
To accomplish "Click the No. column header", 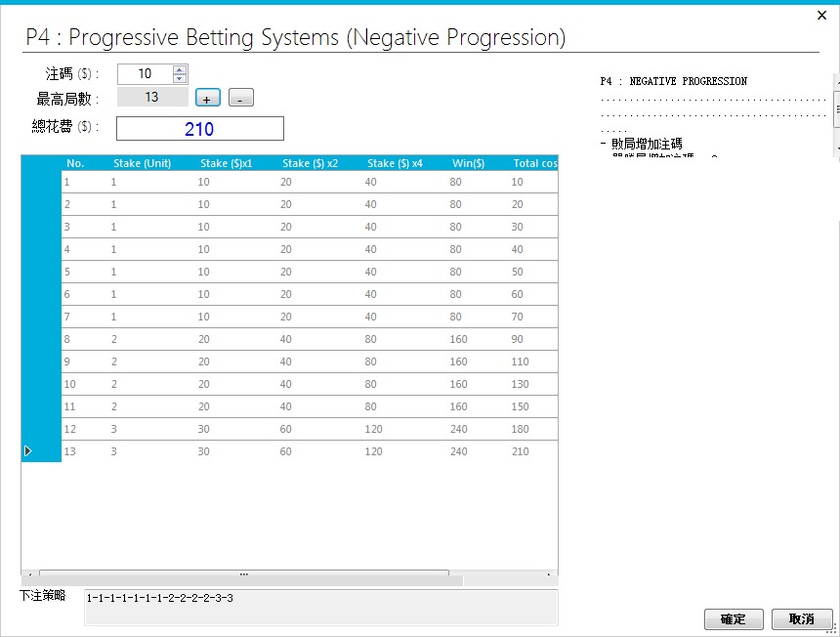I will coord(75,163).
